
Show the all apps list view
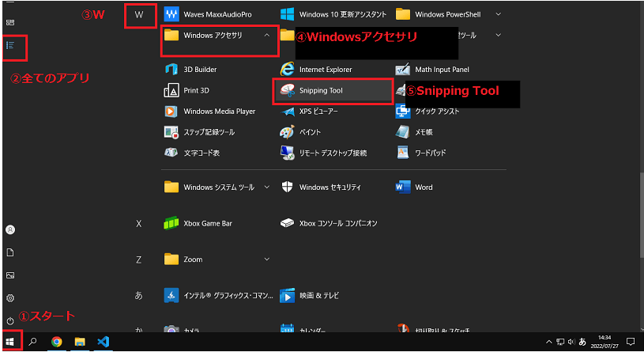[x=10, y=45]
